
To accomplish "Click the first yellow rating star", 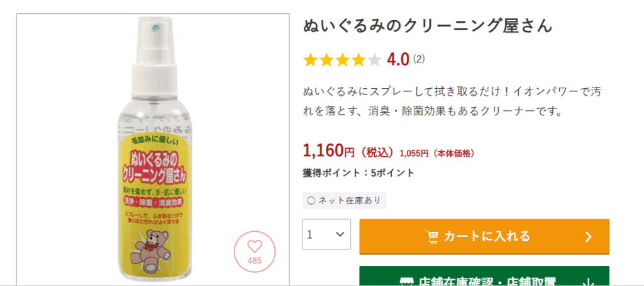I will [x=310, y=60].
